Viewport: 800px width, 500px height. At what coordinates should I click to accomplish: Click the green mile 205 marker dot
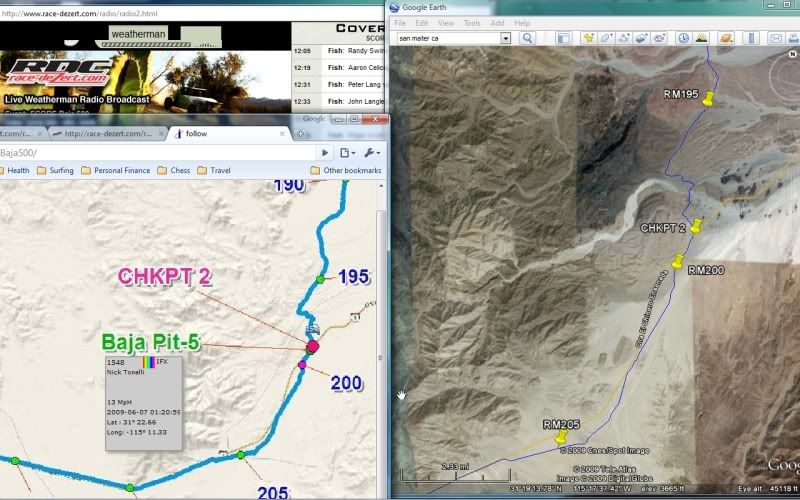(x=241, y=455)
